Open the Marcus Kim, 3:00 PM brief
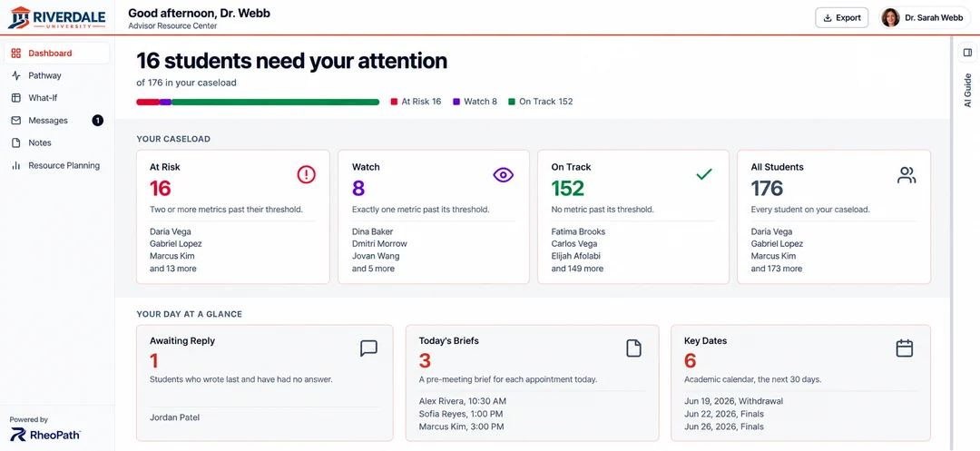 [461, 427]
